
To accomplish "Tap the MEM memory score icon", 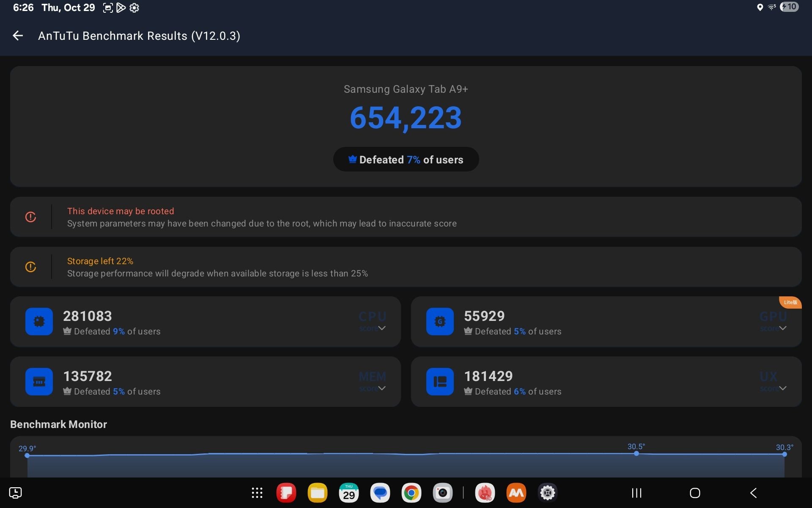I will [39, 382].
